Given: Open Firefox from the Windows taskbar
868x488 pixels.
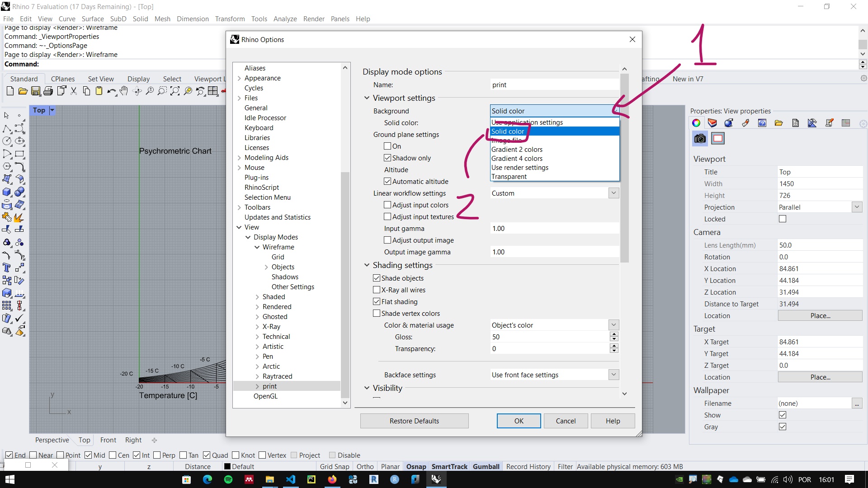Looking at the screenshot, I should click(x=332, y=479).
